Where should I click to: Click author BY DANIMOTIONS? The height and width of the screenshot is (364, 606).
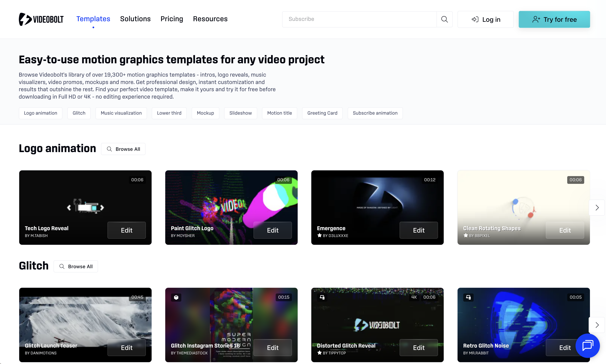click(41, 353)
